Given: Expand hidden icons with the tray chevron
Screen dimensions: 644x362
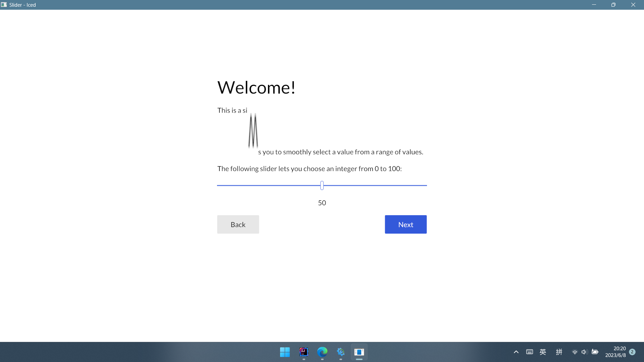Looking at the screenshot, I should pyautogui.click(x=516, y=352).
